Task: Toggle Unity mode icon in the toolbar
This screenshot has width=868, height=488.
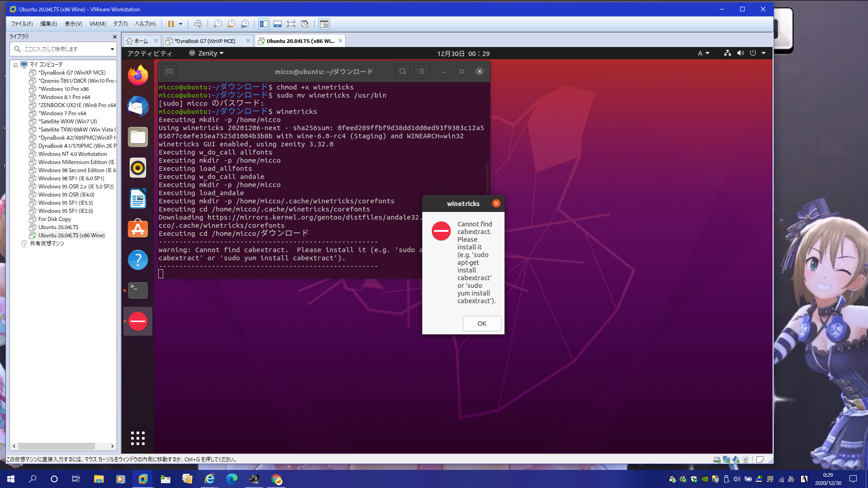Action: point(305,24)
